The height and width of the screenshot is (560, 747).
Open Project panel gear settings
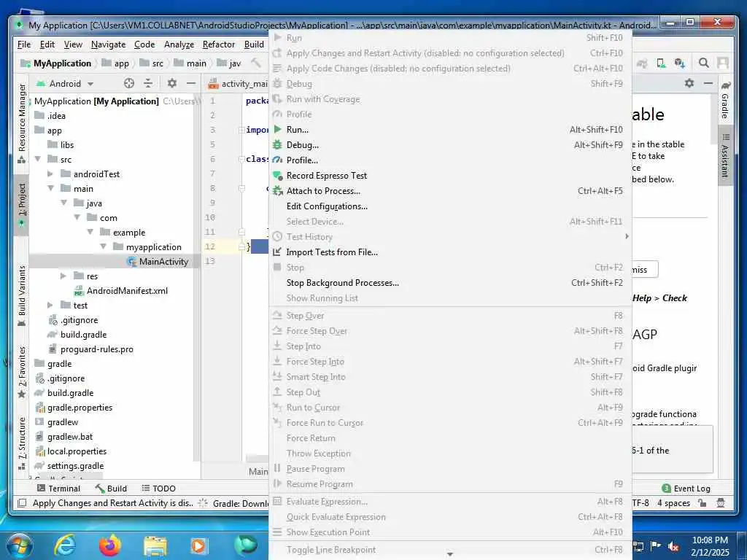(x=172, y=83)
